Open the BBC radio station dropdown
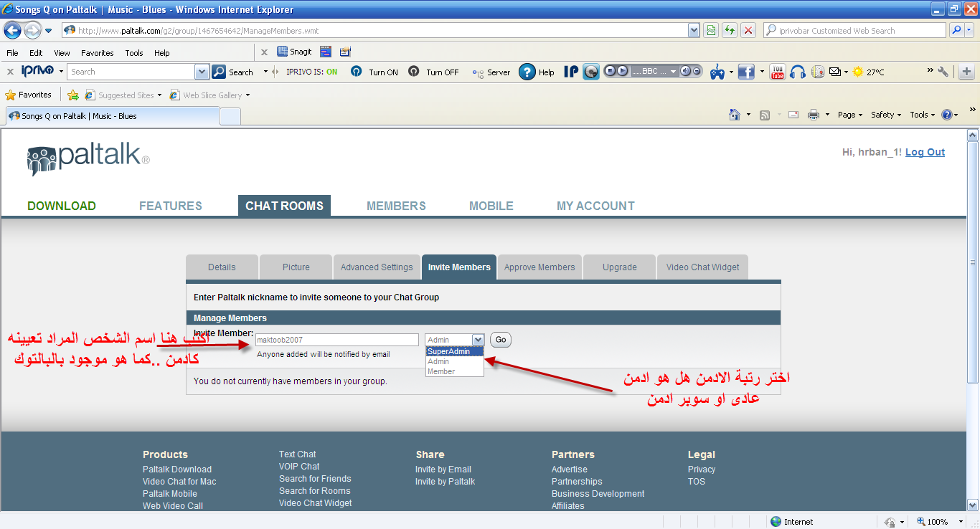 (x=673, y=71)
